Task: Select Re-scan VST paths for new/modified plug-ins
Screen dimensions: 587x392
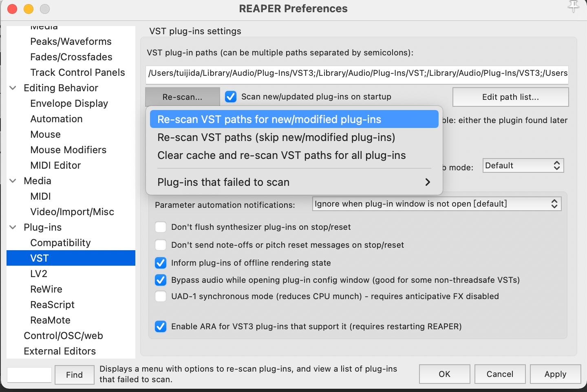Action: [x=269, y=119]
